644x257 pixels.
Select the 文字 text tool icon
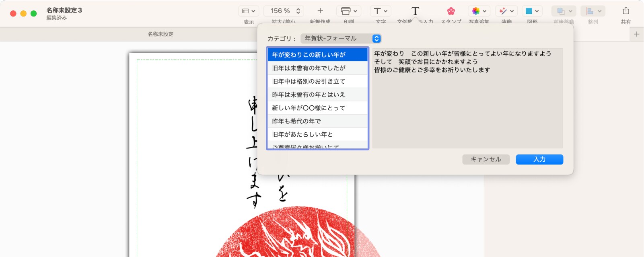[x=377, y=11]
